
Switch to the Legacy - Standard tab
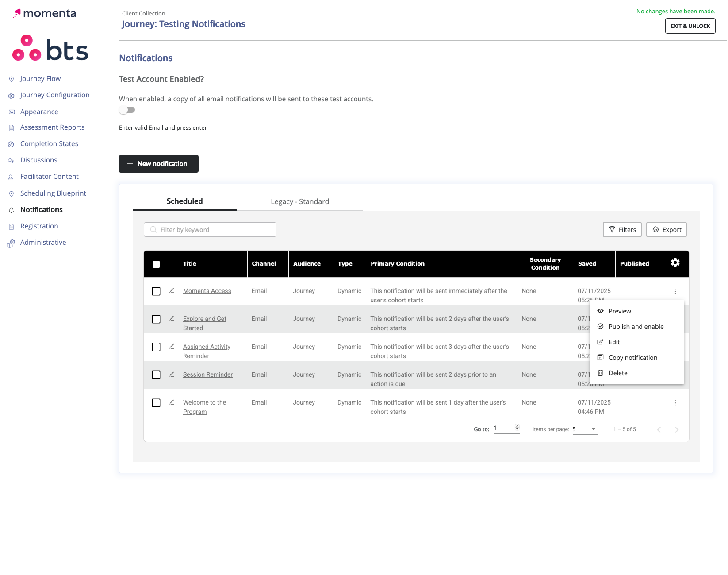[300, 201]
